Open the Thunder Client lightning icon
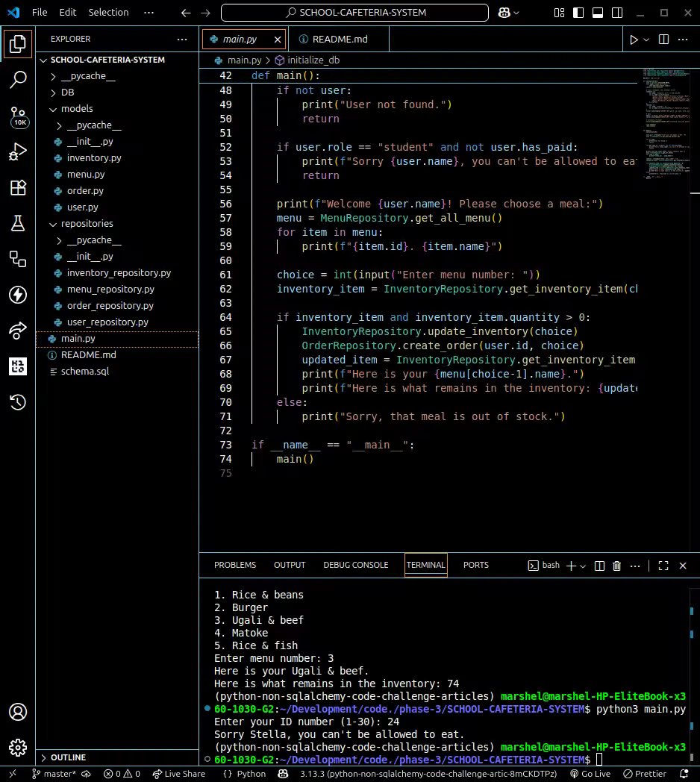This screenshot has height=782, width=700. [18, 295]
